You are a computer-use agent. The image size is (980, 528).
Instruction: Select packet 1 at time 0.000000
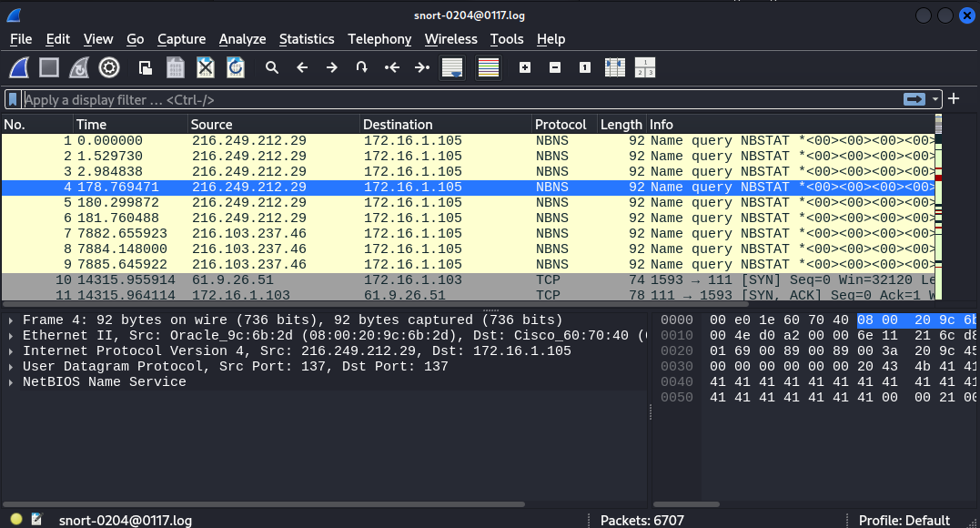click(468, 141)
